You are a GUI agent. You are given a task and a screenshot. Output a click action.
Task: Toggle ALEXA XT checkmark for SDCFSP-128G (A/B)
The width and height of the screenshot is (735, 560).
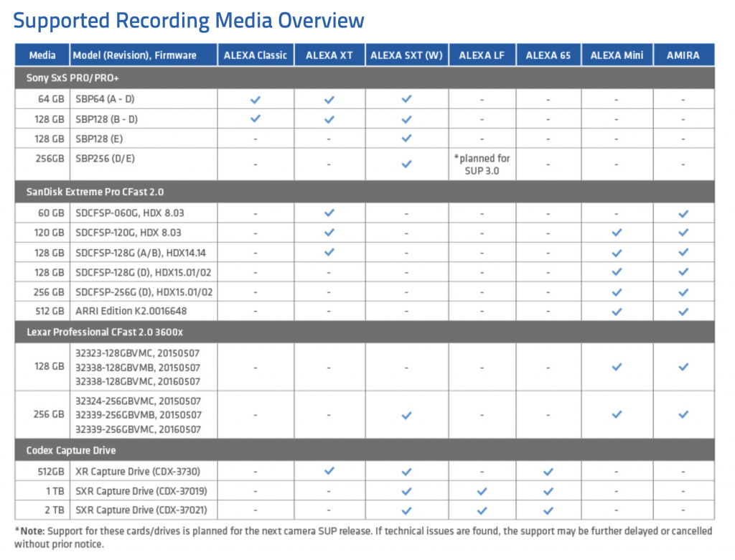[x=329, y=253]
